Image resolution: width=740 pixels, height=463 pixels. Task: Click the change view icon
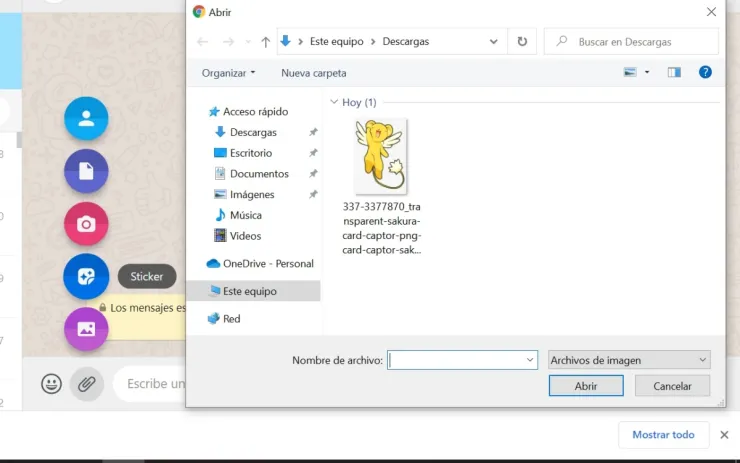coord(630,72)
